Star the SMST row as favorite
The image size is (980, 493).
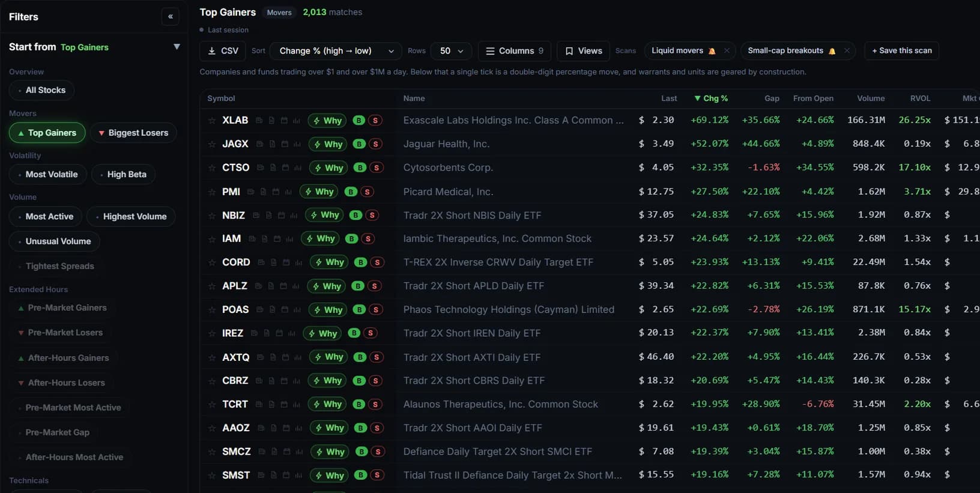pos(211,475)
